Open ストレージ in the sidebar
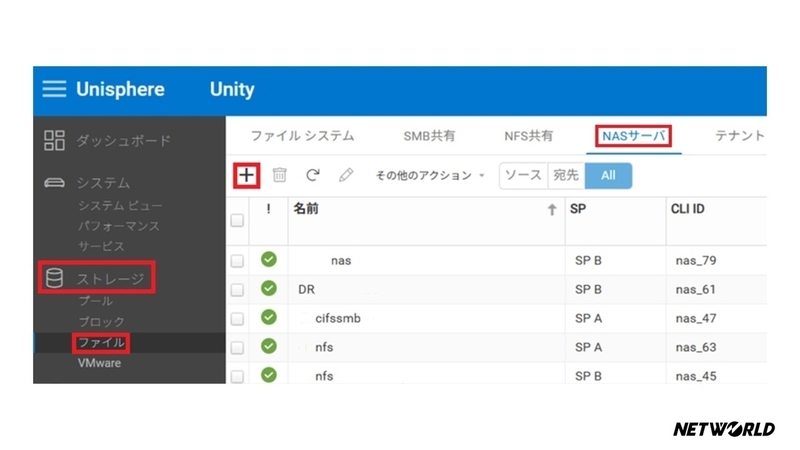Screen dimensions: 800x450 click(x=111, y=279)
